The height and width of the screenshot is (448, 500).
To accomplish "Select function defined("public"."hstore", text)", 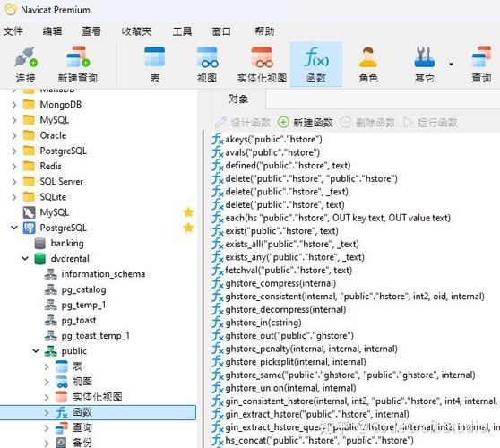I will (x=288, y=166).
